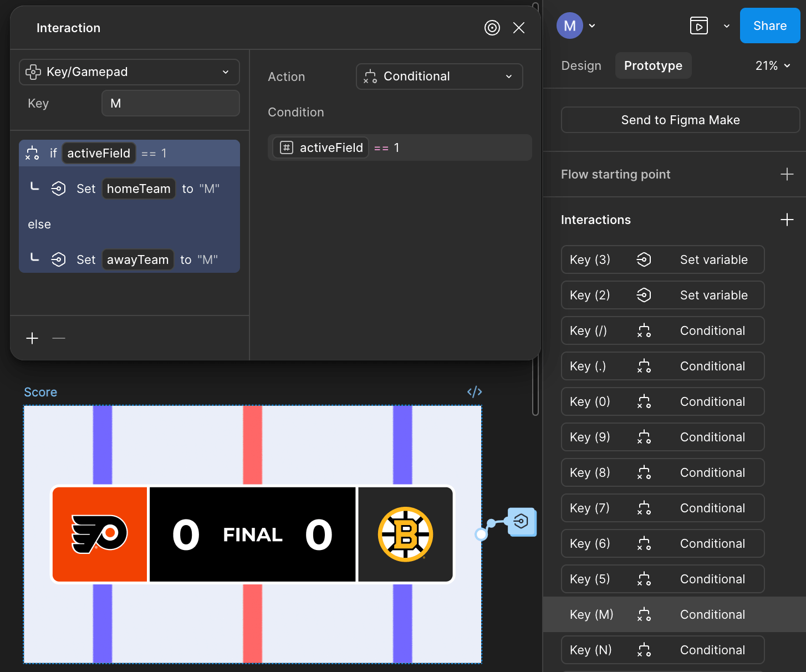
Task: Select the Key (0) Conditional interaction
Action: coord(662,401)
